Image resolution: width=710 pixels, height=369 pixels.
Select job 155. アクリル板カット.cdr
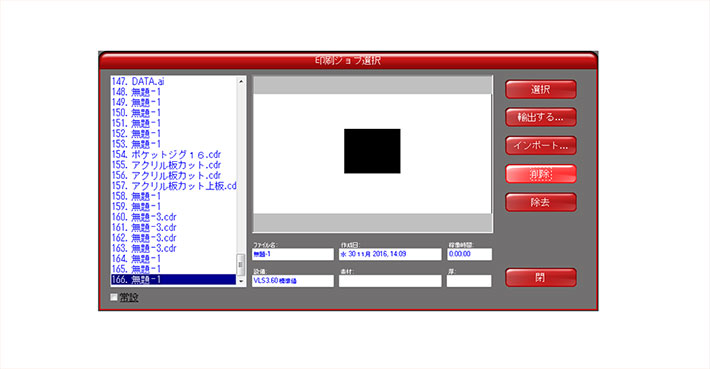[174, 165]
